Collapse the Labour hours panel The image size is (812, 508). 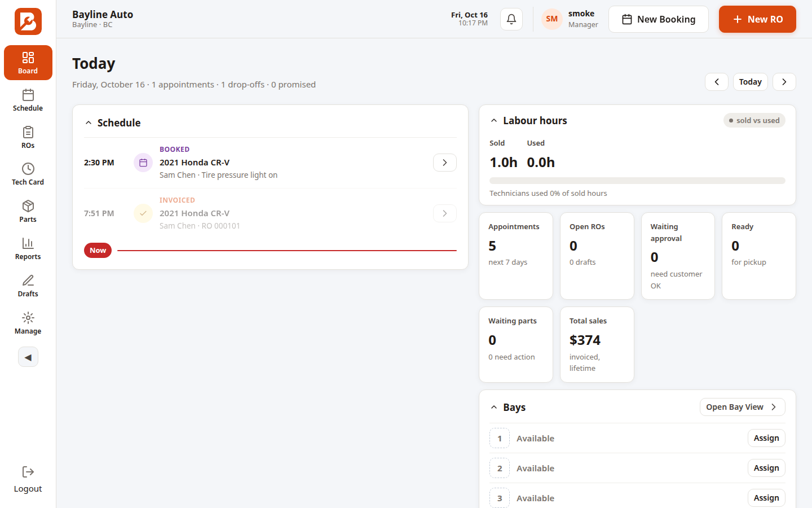494,121
